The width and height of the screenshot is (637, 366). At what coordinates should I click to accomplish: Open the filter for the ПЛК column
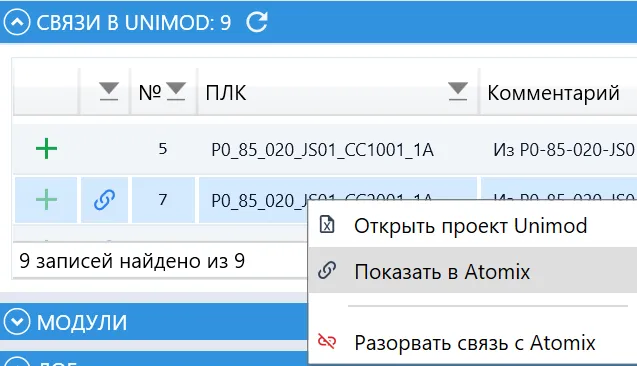458,91
